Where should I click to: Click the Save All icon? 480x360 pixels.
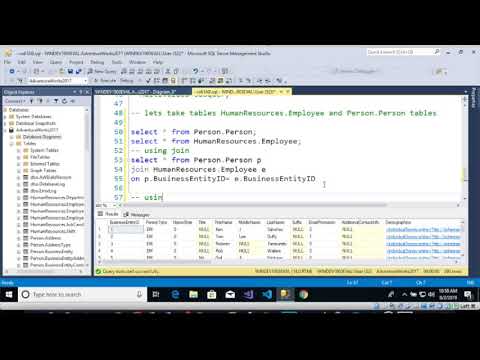pyautogui.click(x=79, y=71)
